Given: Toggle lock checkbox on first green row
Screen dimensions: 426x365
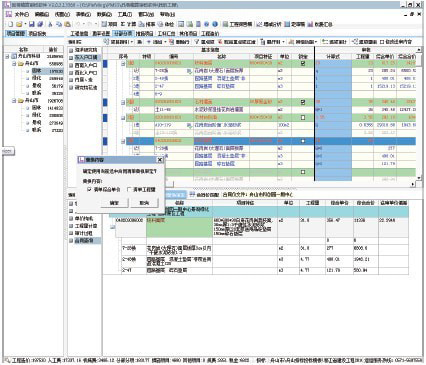Looking at the screenshot, I should 303,63.
